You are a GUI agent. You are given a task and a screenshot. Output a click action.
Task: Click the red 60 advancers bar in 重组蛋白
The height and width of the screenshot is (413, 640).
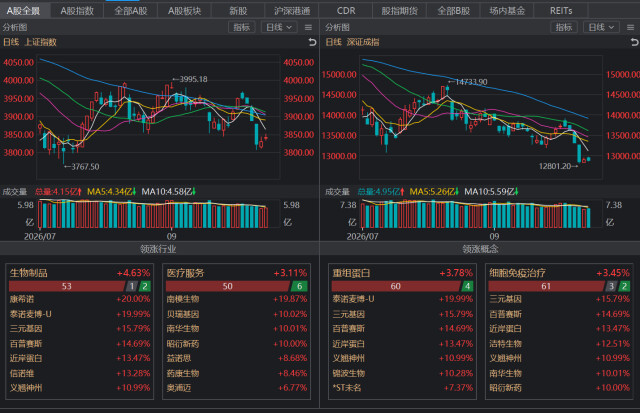396,286
